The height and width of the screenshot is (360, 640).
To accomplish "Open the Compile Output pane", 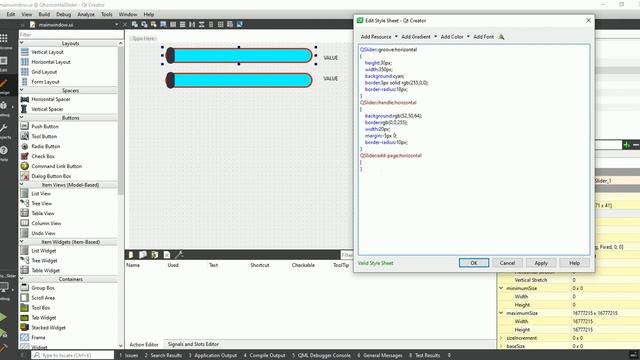I will [x=264, y=356].
